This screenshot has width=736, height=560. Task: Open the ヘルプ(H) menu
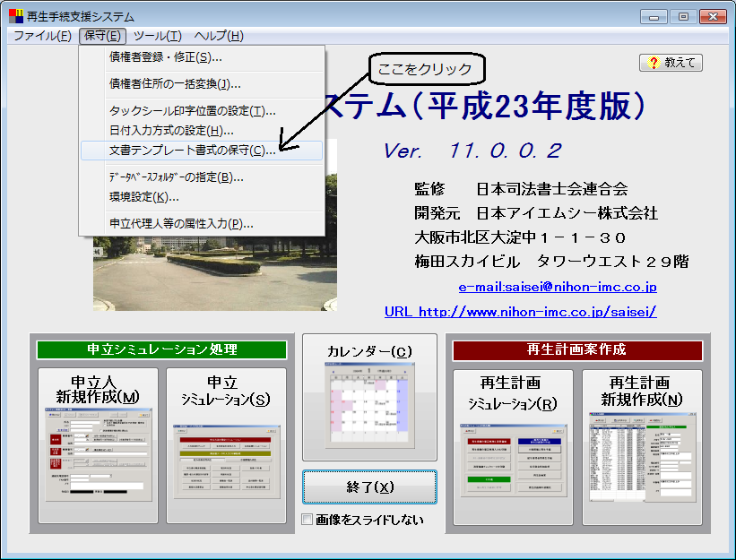218,36
